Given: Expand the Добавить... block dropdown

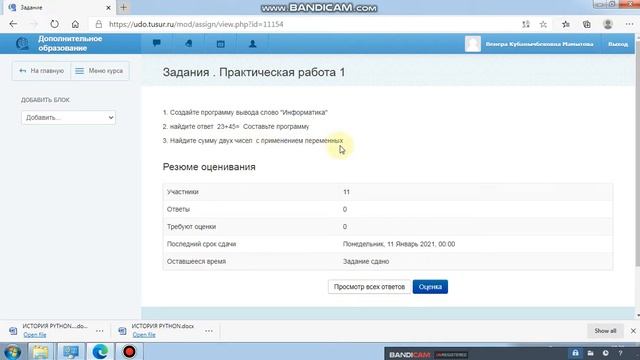Looking at the screenshot, I should (x=68, y=118).
